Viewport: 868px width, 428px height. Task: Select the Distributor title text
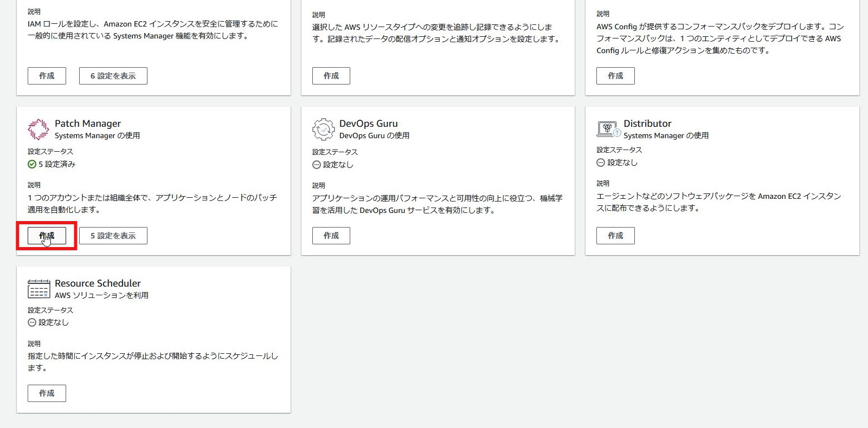647,124
